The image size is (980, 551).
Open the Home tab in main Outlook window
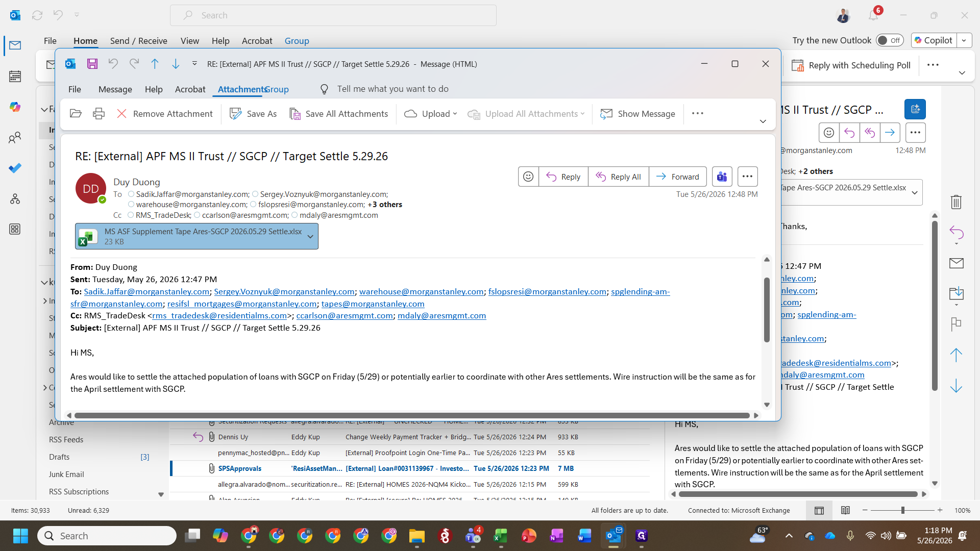click(85, 41)
